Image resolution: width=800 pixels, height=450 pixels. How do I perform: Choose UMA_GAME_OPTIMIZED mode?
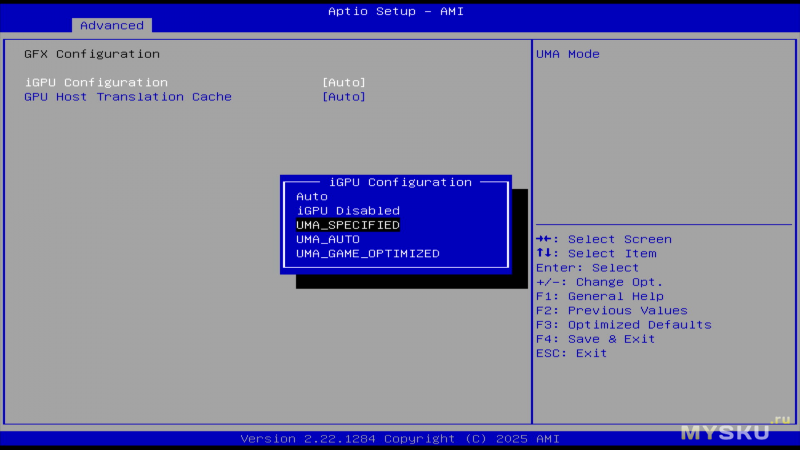367,254
